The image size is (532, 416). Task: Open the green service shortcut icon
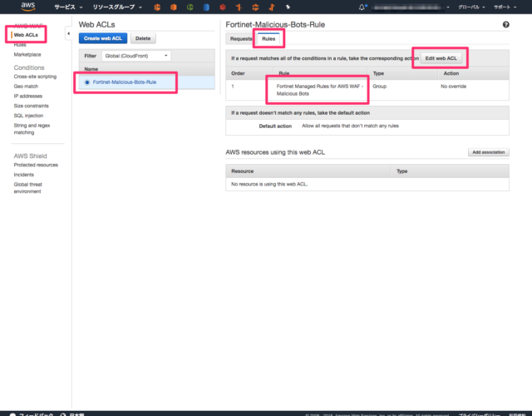[x=190, y=7]
